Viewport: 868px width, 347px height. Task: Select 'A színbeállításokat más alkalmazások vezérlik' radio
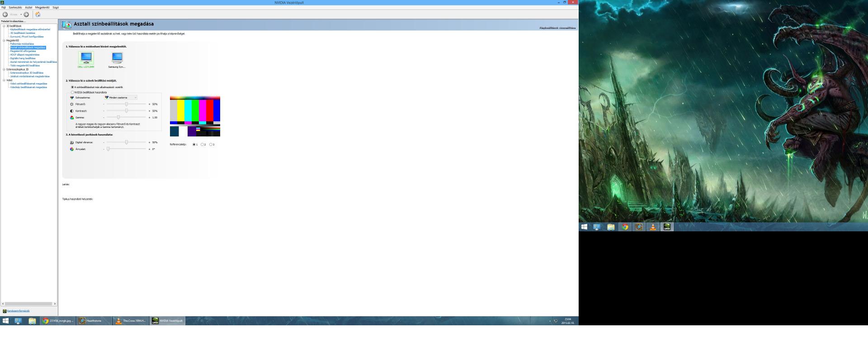point(72,87)
